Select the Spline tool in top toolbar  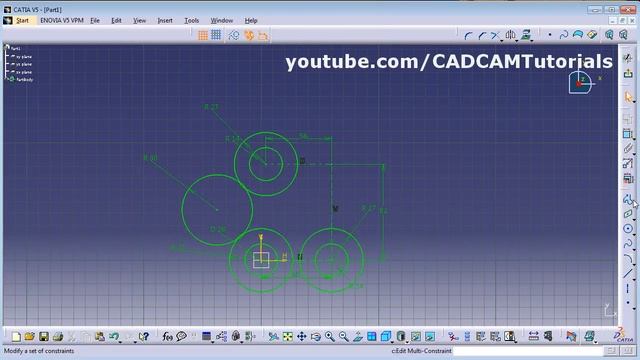tap(564, 36)
